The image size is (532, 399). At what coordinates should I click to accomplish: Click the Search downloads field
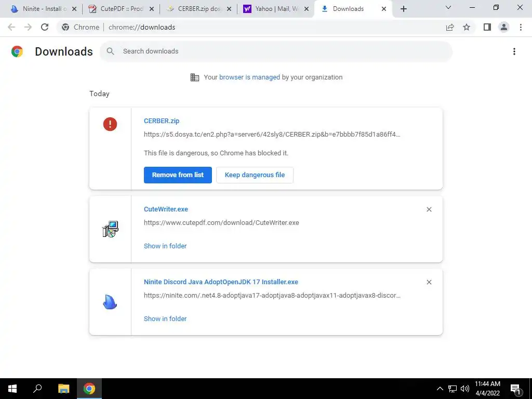pyautogui.click(x=276, y=51)
